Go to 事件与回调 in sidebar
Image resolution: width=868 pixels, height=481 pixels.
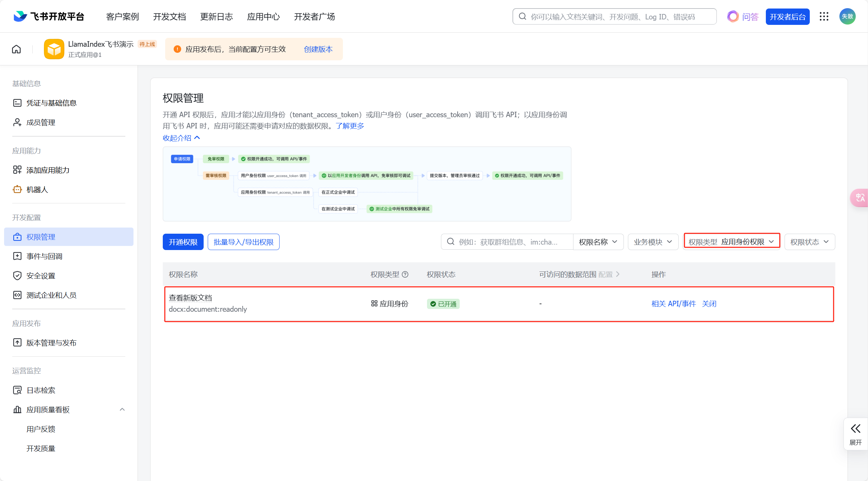coord(44,256)
